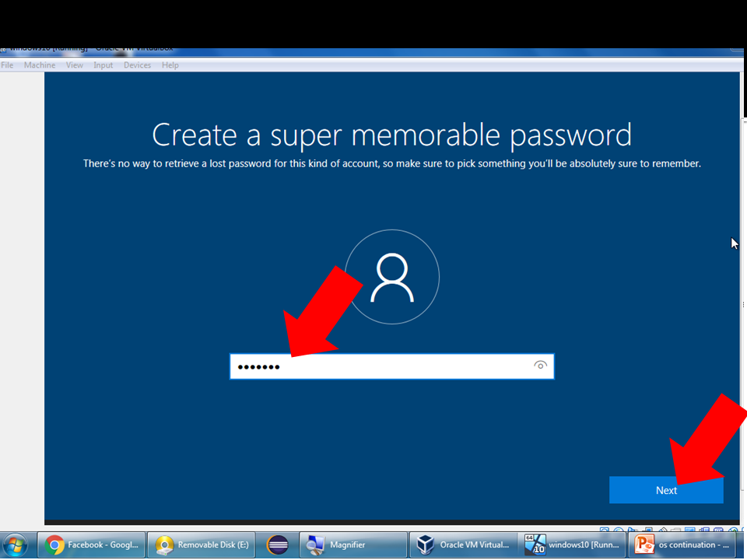Open the View menu

74,65
